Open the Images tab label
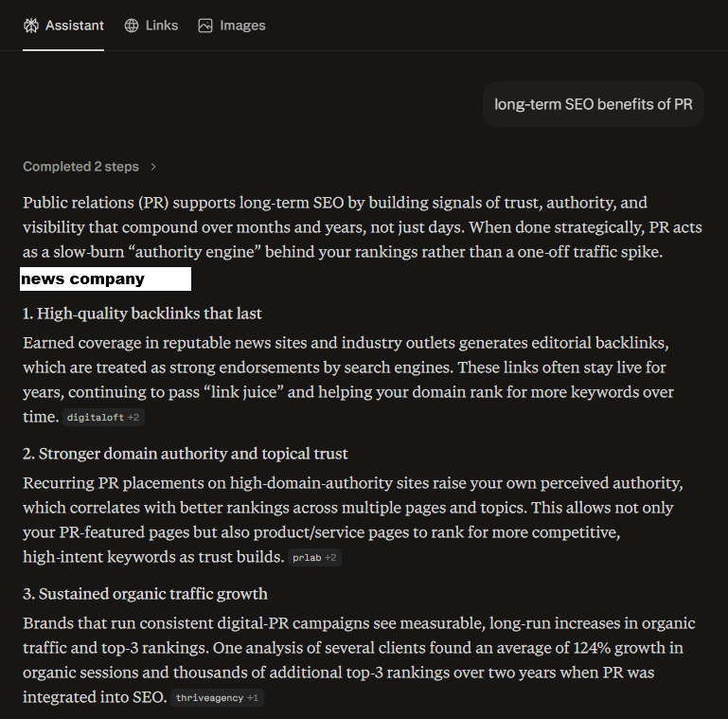This screenshot has width=728, height=719. (x=242, y=26)
